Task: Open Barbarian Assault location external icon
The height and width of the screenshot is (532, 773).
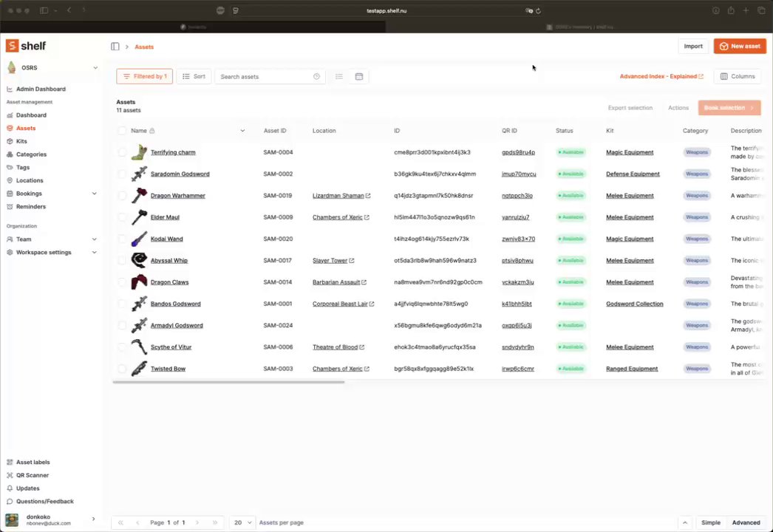Action: coord(364,282)
